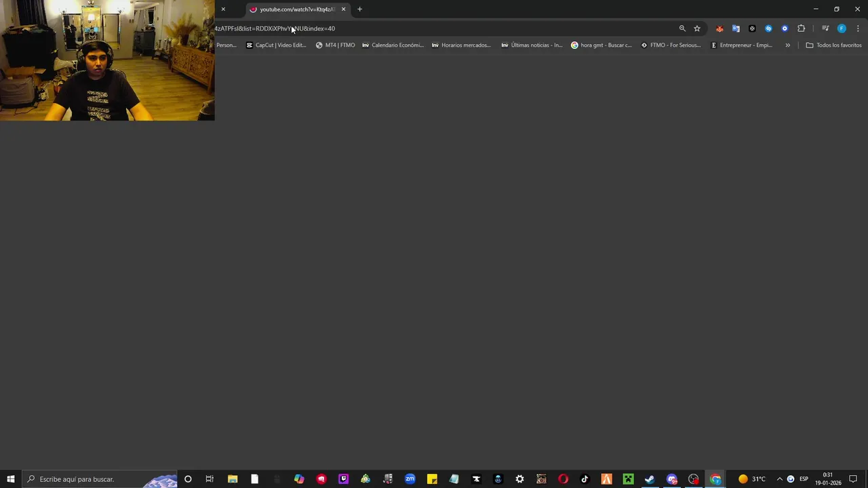Open the youtube.com/watch tab
This screenshot has height=488, width=868.
coord(297,9)
